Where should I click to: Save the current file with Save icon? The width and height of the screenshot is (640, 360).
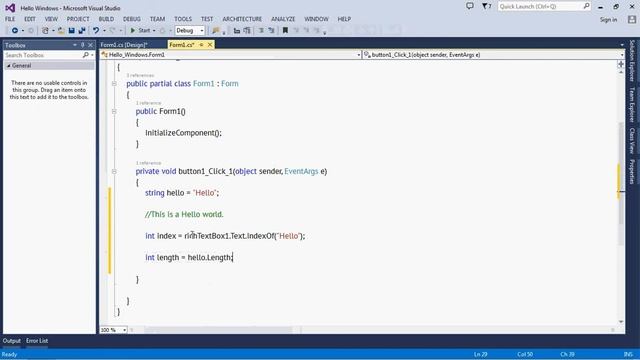[71, 31]
